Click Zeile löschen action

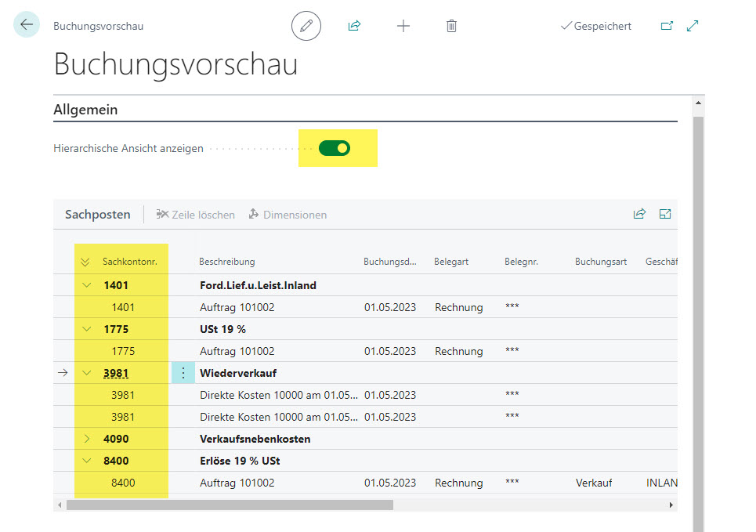195,215
